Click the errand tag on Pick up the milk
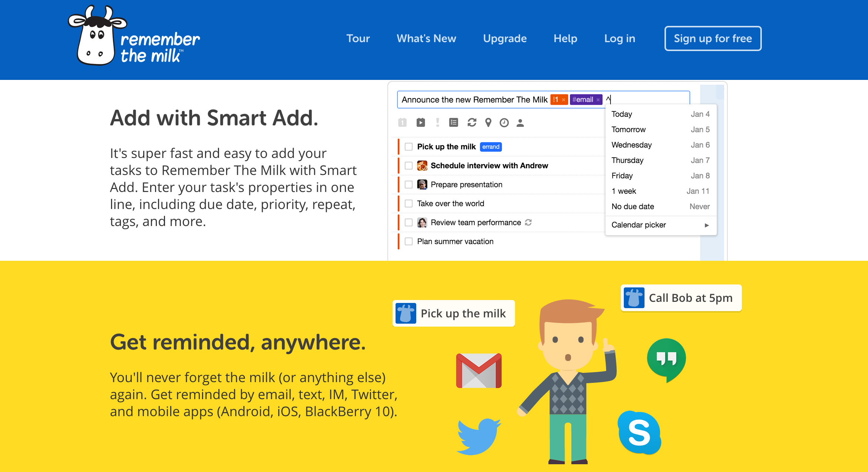The width and height of the screenshot is (868, 472). tap(491, 147)
